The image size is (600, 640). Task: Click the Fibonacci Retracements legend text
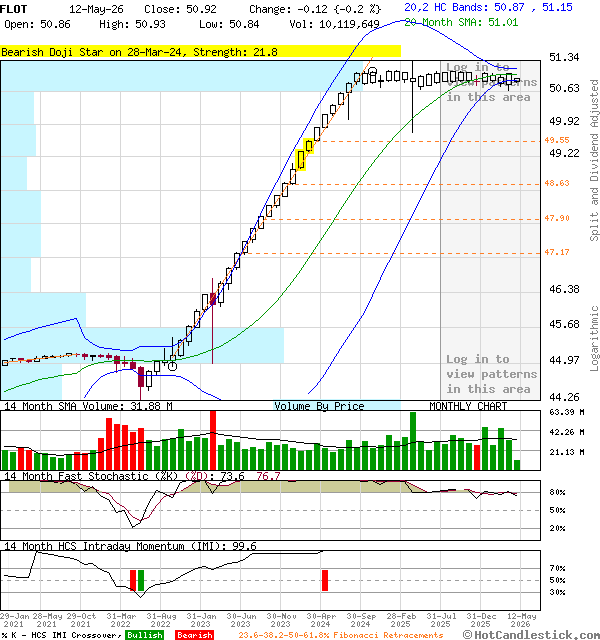[x=341, y=635]
